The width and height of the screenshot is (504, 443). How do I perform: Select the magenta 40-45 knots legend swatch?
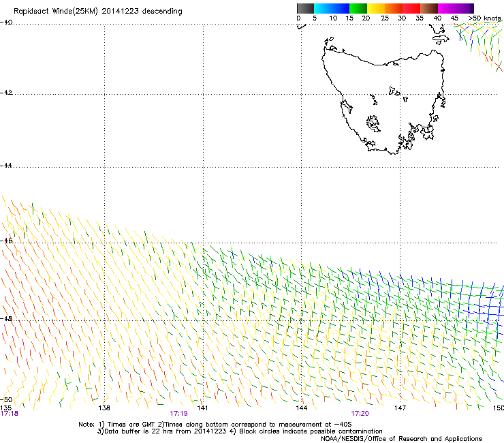447,8
